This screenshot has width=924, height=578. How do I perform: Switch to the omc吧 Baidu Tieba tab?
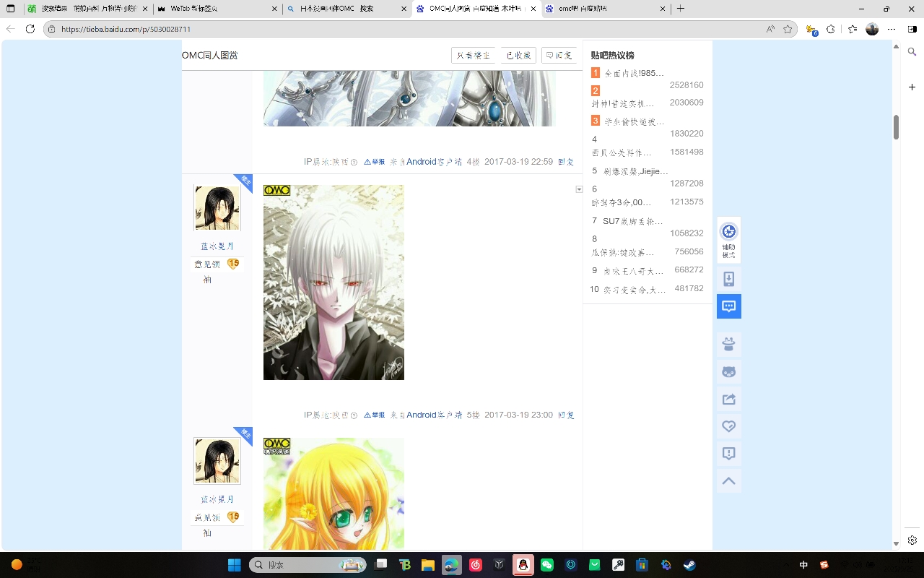point(605,9)
